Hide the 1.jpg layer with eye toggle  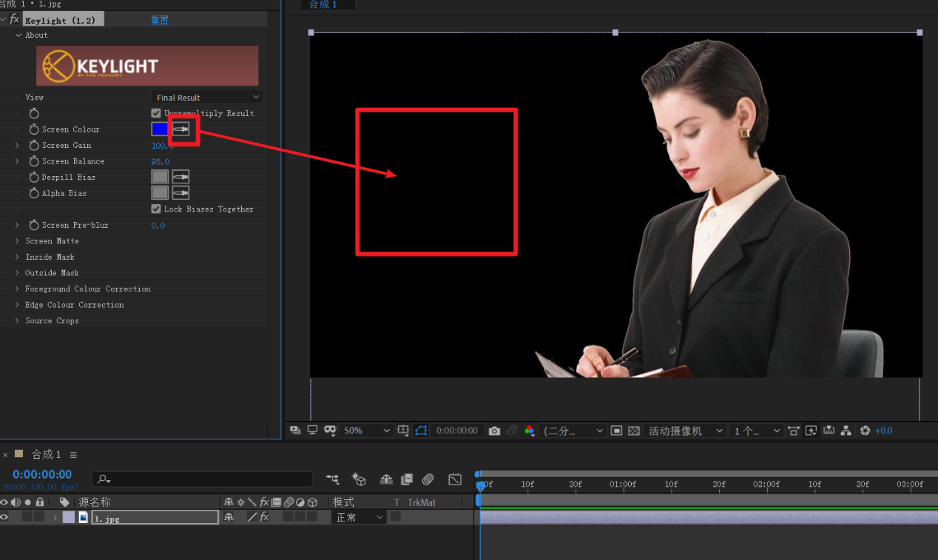pyautogui.click(x=4, y=517)
